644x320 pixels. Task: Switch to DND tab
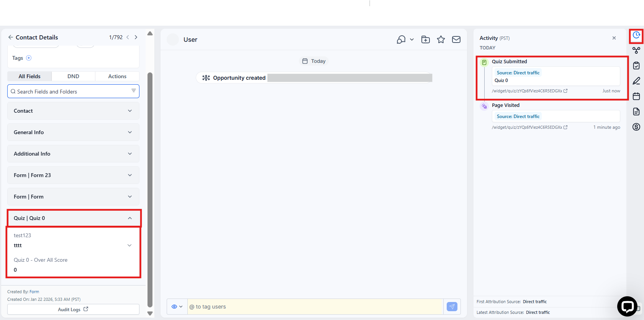pos(73,76)
